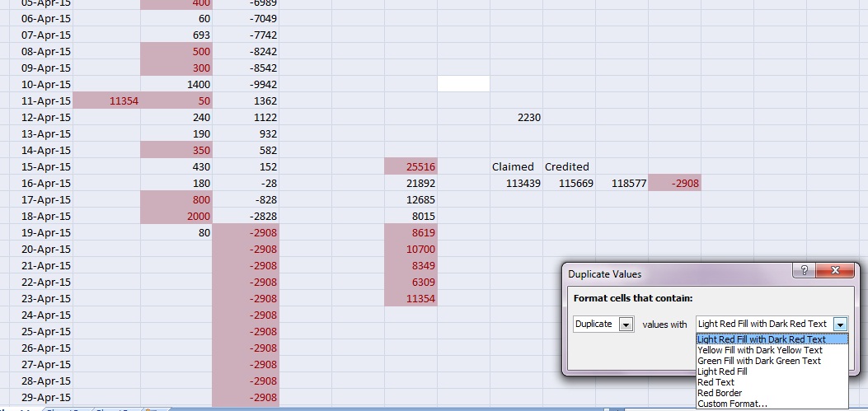Open the Custom Format... option
This screenshot has width=868, height=411.
732,404
